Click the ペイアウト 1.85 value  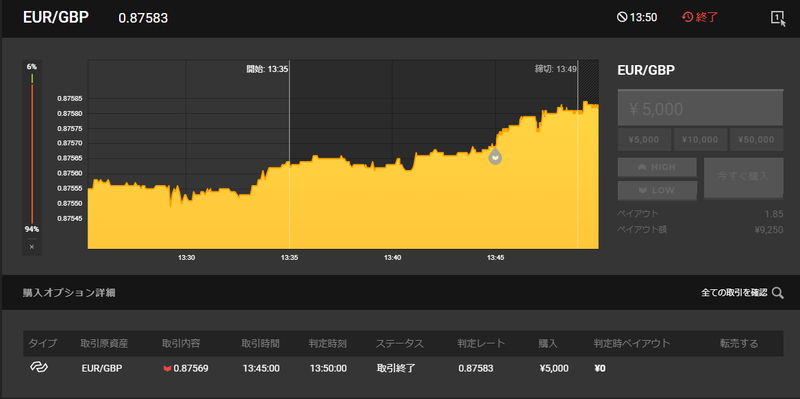[774, 214]
